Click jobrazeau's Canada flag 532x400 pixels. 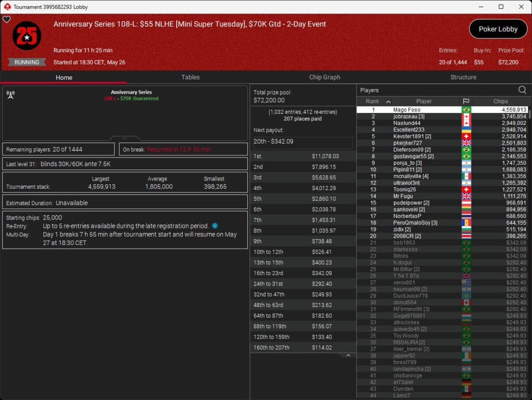pyautogui.click(x=466, y=117)
